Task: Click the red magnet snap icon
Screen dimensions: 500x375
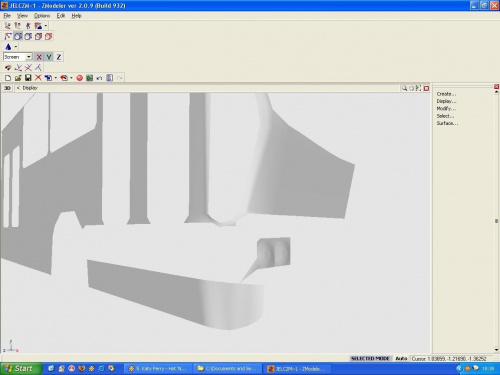Action: pos(8,68)
